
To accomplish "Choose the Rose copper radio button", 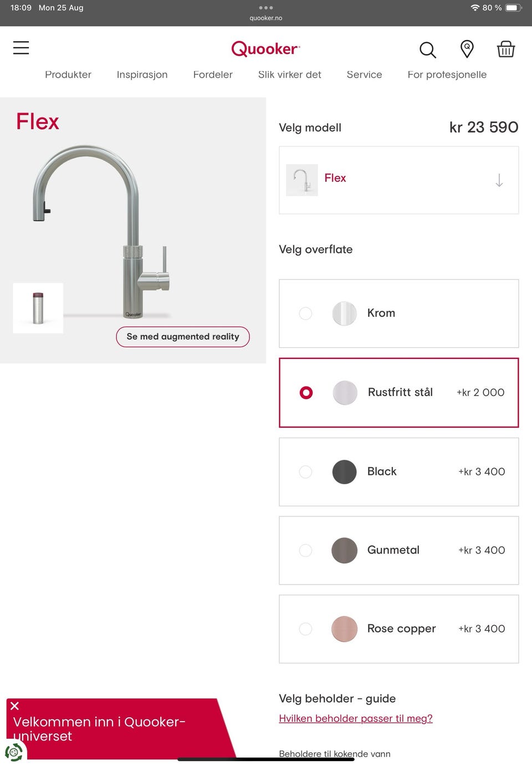I will tap(305, 629).
